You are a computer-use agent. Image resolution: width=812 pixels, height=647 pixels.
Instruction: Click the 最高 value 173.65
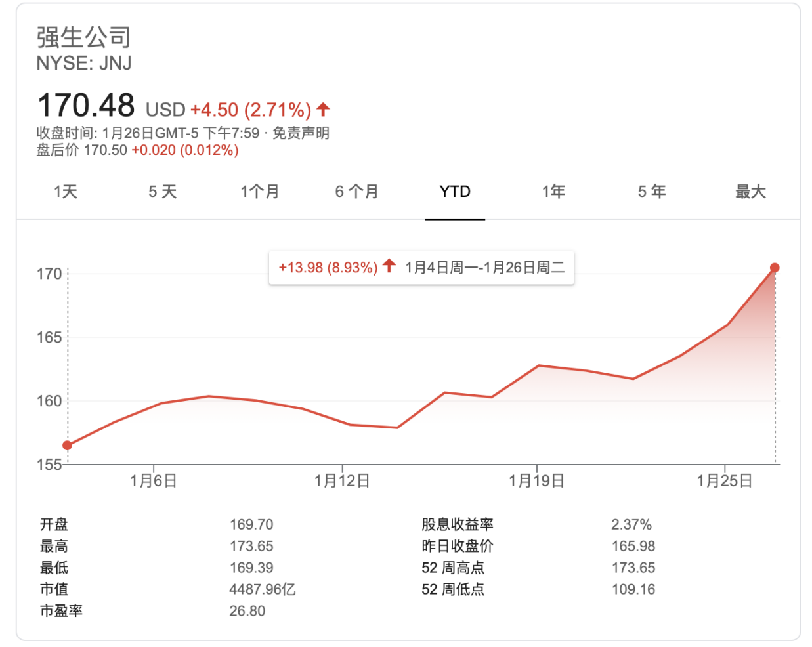coord(251,546)
